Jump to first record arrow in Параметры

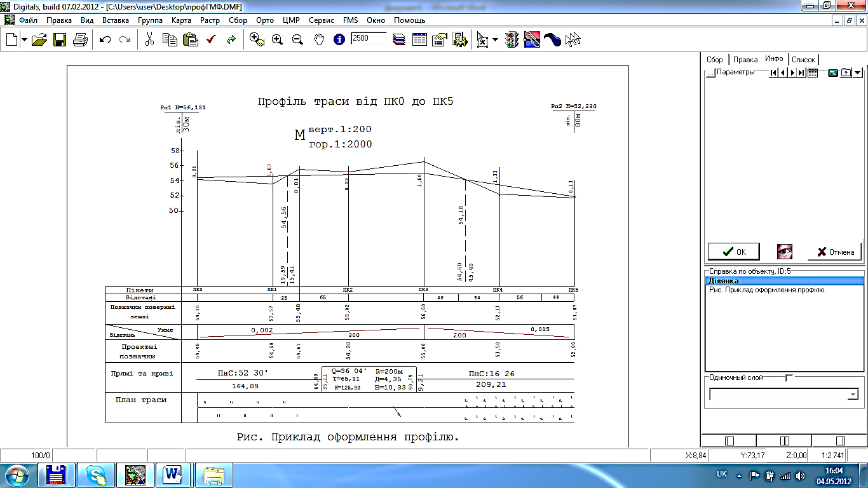tap(774, 73)
